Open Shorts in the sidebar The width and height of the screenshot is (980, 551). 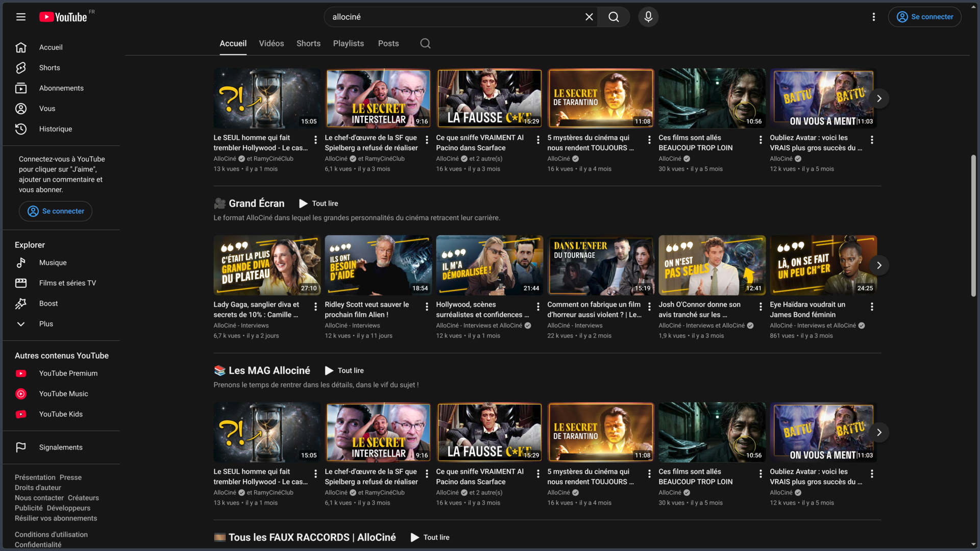point(61,68)
